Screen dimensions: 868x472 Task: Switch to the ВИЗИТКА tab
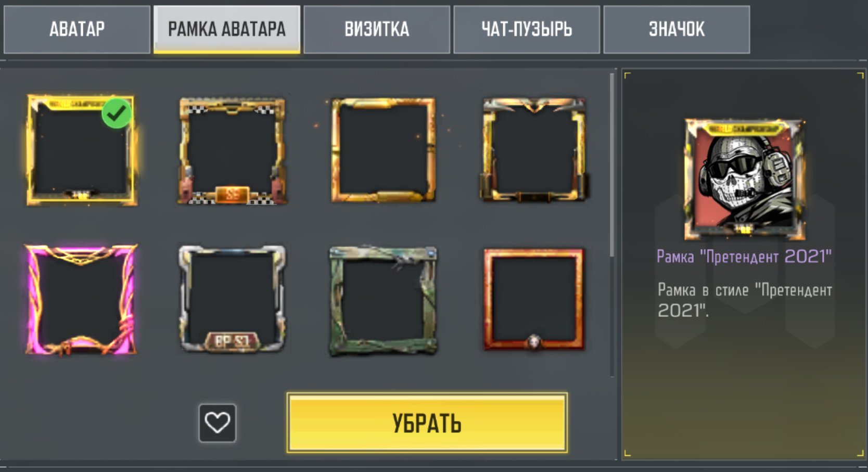click(377, 29)
